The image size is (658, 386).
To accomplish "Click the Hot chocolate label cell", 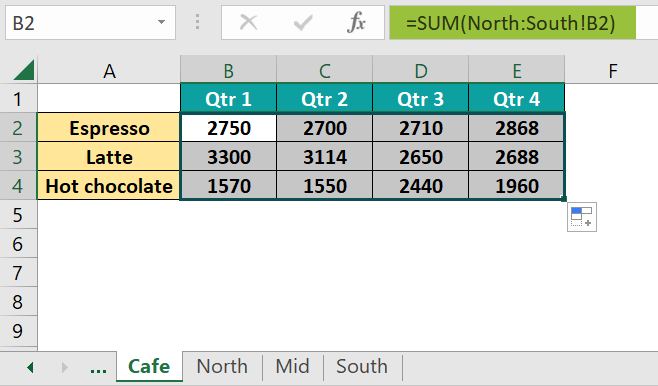I will 109,185.
